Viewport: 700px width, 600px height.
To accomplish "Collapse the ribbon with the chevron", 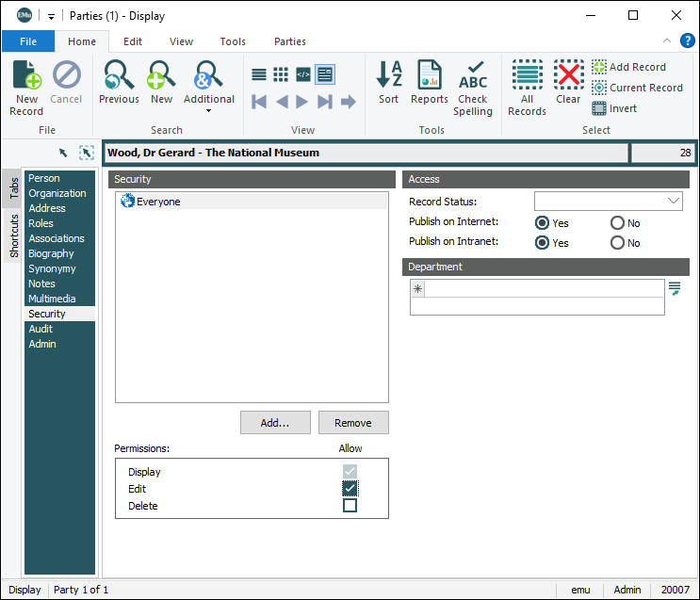I will click(x=667, y=41).
